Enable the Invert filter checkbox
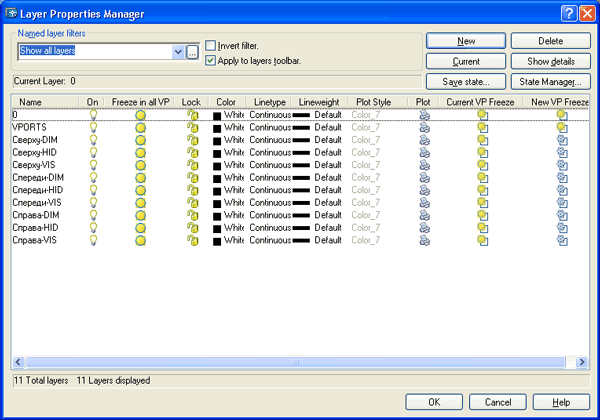 210,46
